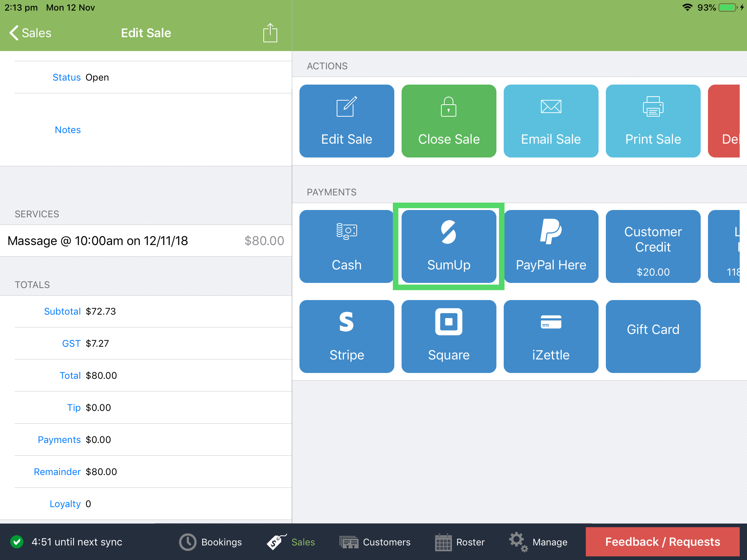Tap the share icon in the Edit Sale header
This screenshot has height=560, width=747.
(x=270, y=32)
